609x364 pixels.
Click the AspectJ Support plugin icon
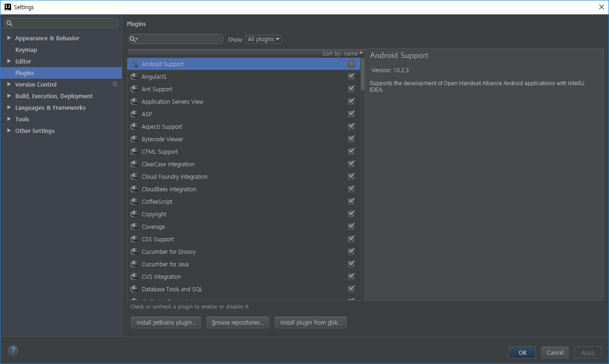134,127
